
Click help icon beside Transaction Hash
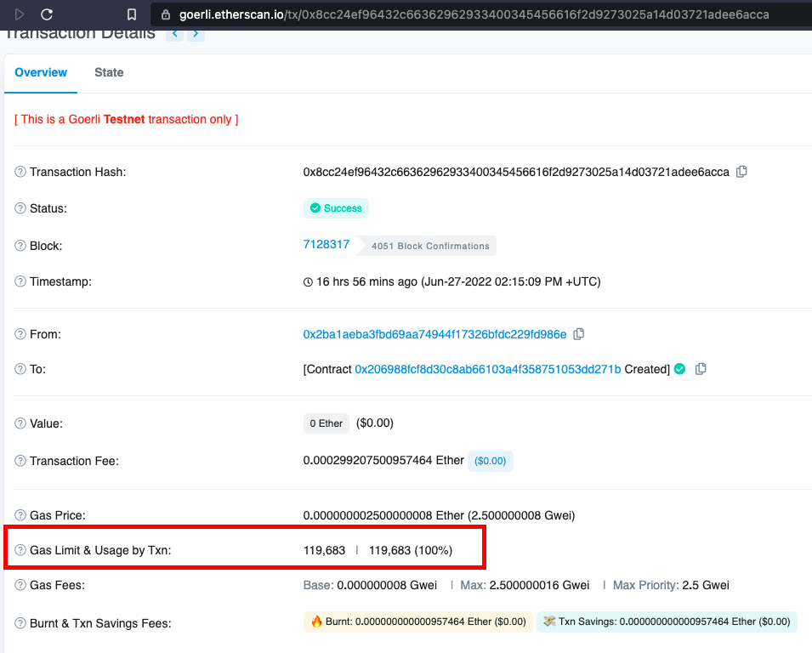pos(20,172)
